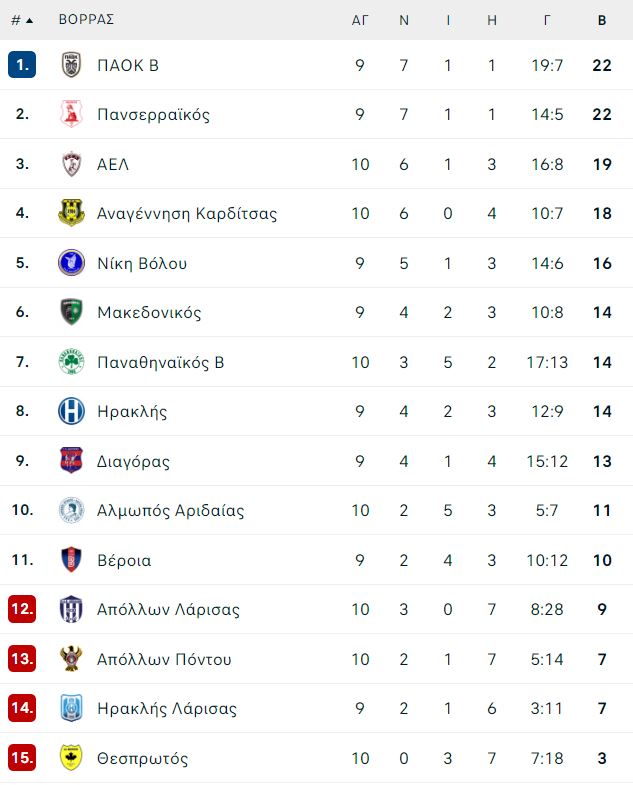Screen dimensions: 633x785
Task: Open the Αλμωπός Αριδαίας team link
Action: point(170,510)
